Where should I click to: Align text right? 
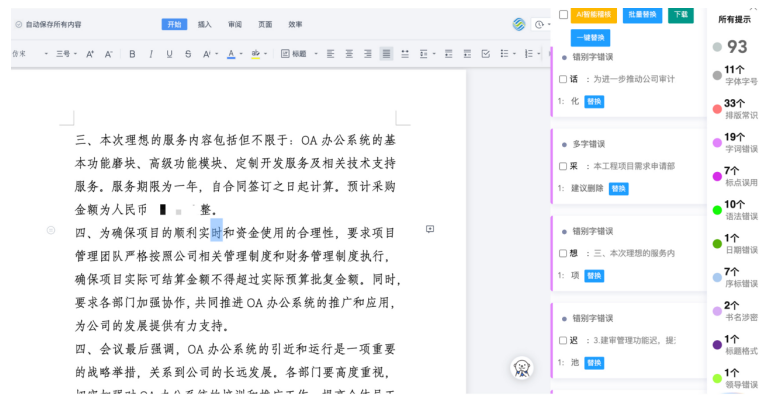pyautogui.click(x=368, y=54)
